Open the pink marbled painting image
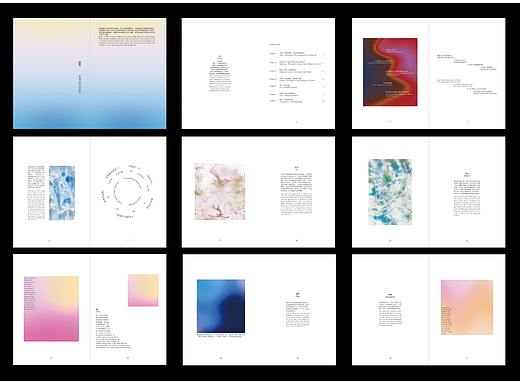The width and height of the screenshot is (520, 390). pos(220,191)
